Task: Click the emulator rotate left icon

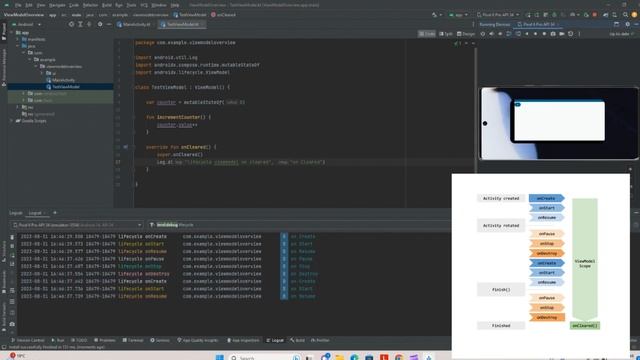Action: coord(509,34)
